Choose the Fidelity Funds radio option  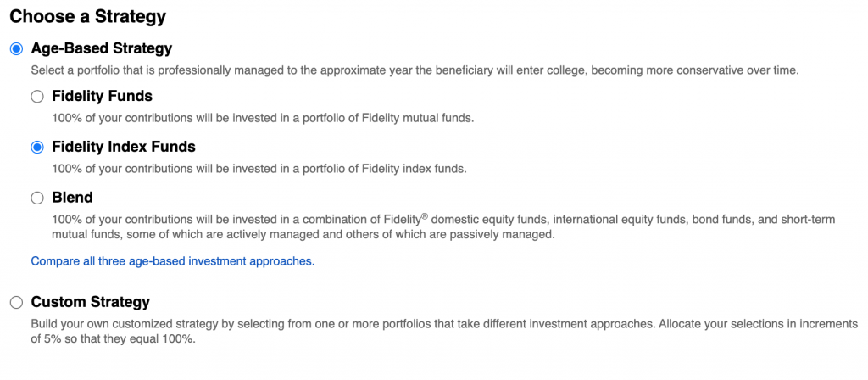37,97
